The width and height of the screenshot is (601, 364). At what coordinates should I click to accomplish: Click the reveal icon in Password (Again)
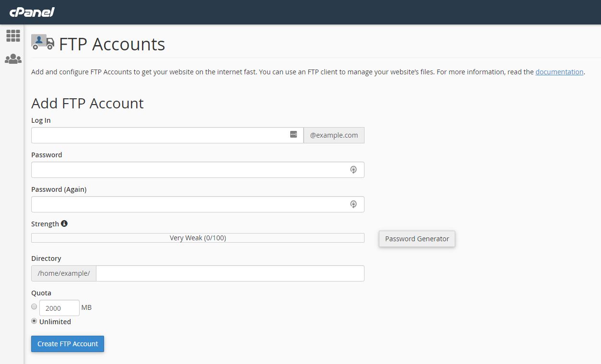(x=354, y=204)
